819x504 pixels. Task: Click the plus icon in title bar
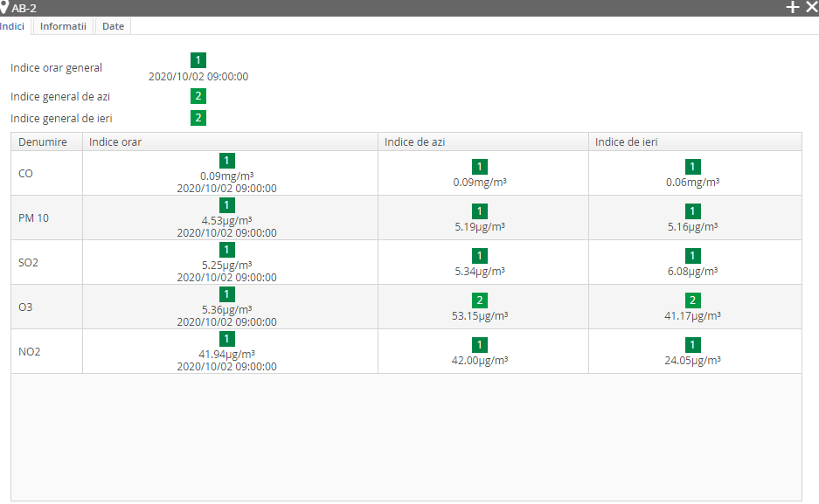[x=793, y=7]
